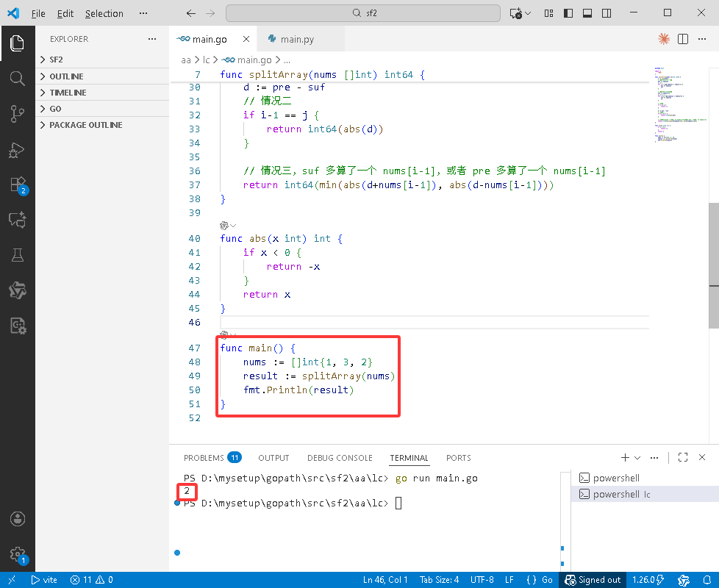
Task: Open the Explorer view in activity bar
Action: point(17,43)
